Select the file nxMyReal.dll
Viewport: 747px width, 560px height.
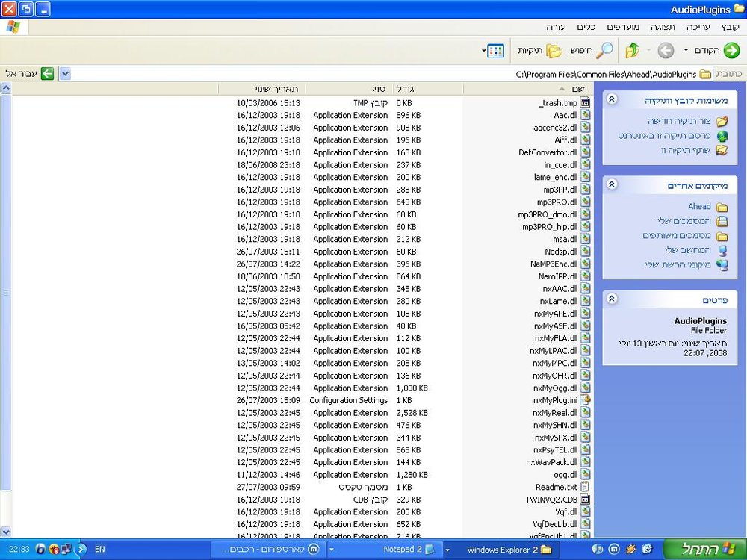[555, 413]
